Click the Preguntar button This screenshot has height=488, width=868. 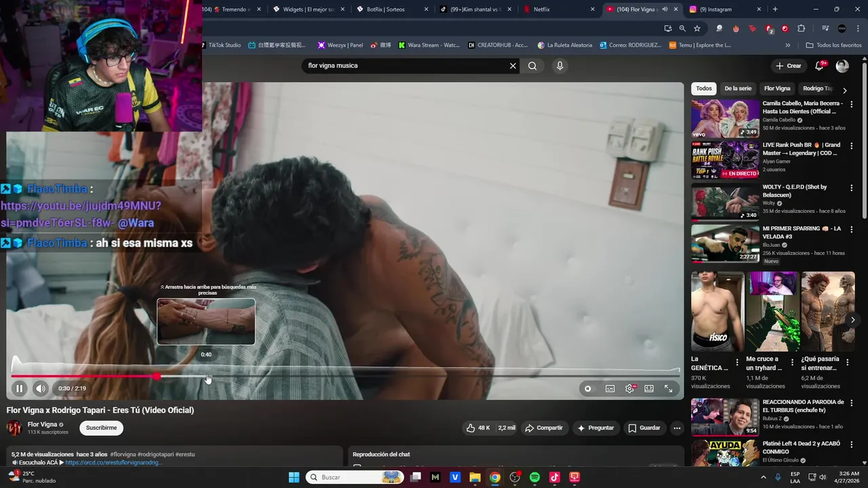click(x=595, y=428)
